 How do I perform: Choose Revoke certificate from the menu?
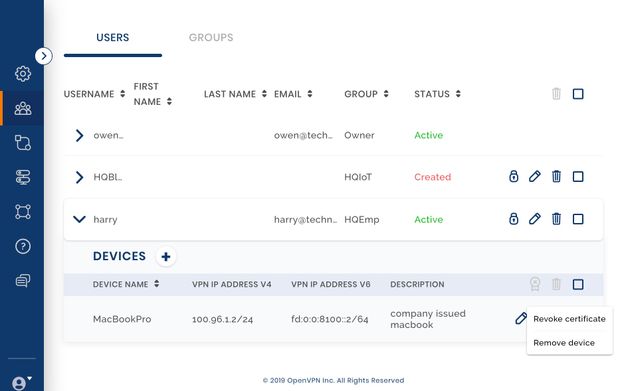pos(569,319)
